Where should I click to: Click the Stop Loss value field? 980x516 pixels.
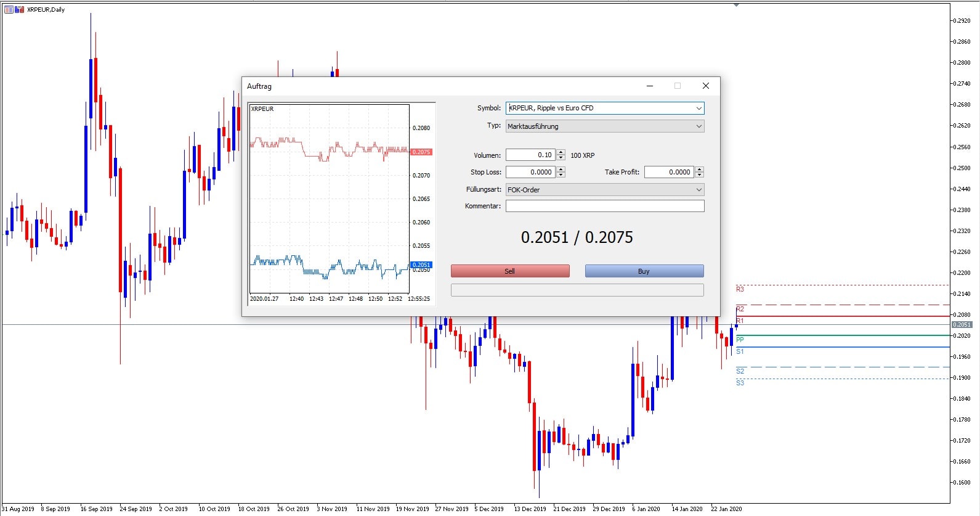(530, 173)
